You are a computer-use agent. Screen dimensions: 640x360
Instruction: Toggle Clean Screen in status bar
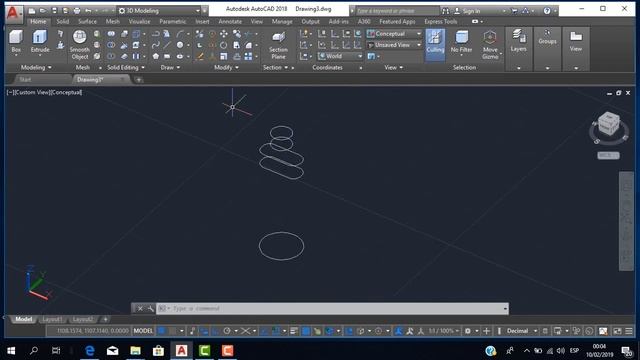(617, 331)
